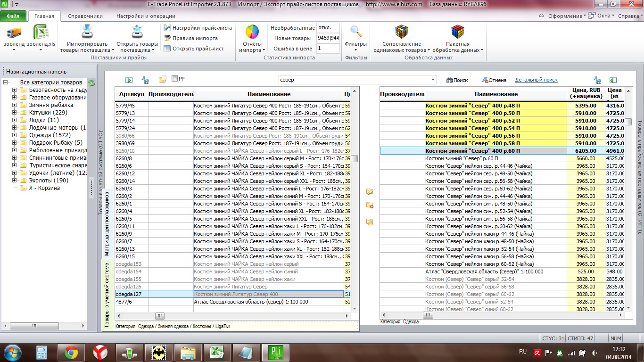This screenshot has height=362, width=644.
Task: Click the PLi E-Trade taskbar button
Action: click(275, 353)
